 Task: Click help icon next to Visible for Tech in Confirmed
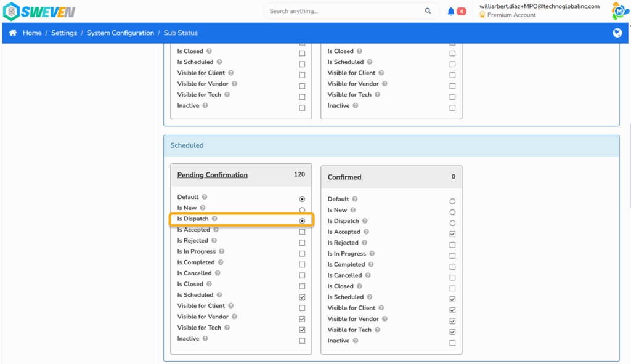(x=377, y=330)
